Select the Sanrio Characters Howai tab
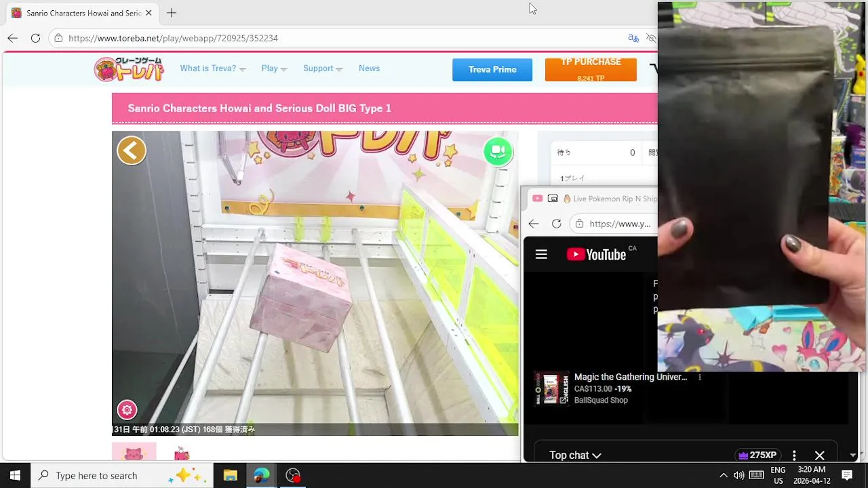 coord(81,13)
